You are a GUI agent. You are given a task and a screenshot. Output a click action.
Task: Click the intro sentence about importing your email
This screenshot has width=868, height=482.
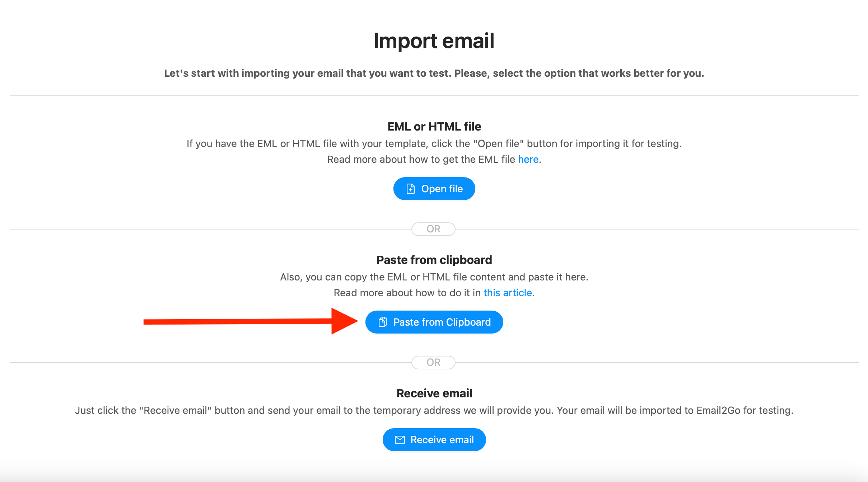point(434,73)
